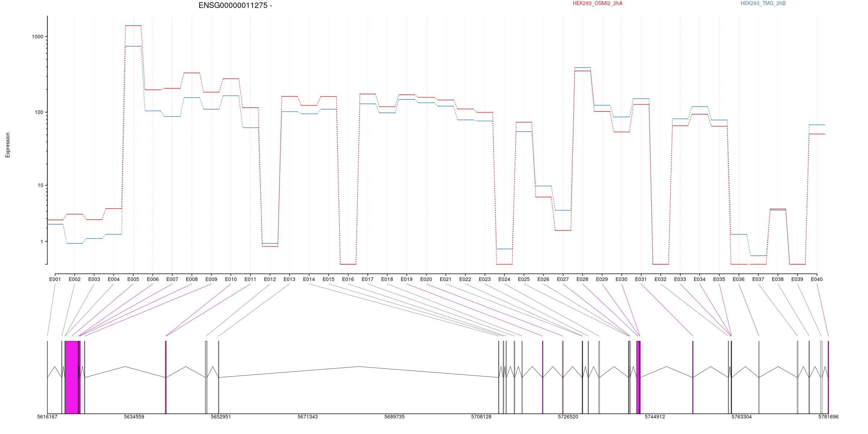Click genomic coordinate 5652951
Viewport: 868px width, 434px height.
221,417
